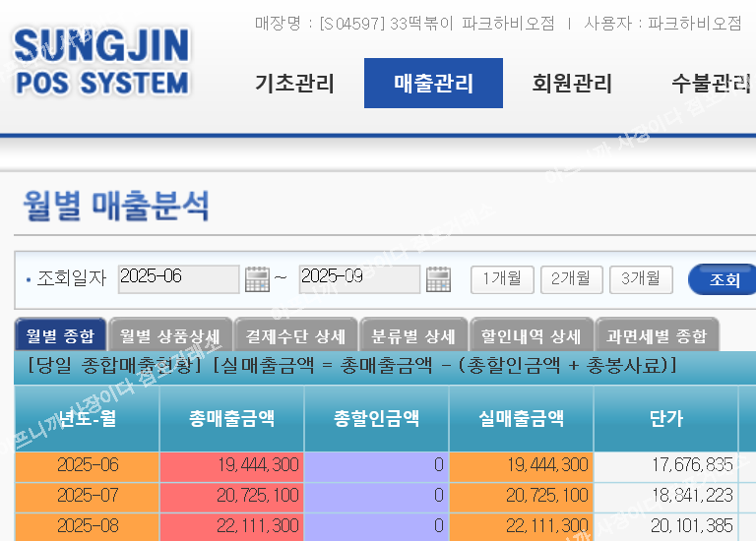Open the 수불관리 menu
The height and width of the screenshot is (541, 756).
(x=711, y=84)
